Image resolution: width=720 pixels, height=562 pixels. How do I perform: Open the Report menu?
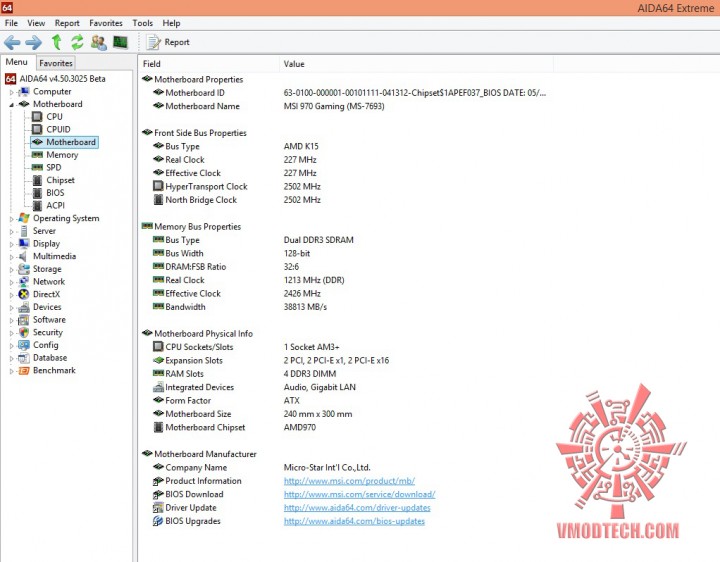(67, 23)
